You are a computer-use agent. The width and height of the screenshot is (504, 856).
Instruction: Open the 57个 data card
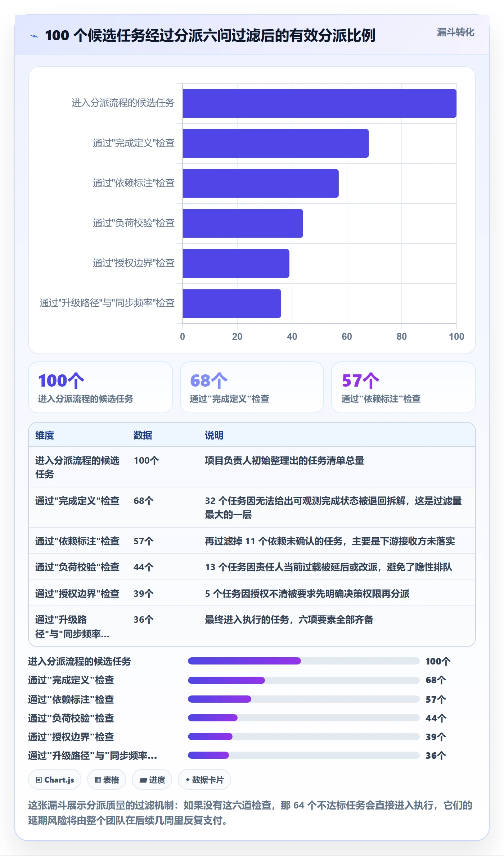[404, 387]
